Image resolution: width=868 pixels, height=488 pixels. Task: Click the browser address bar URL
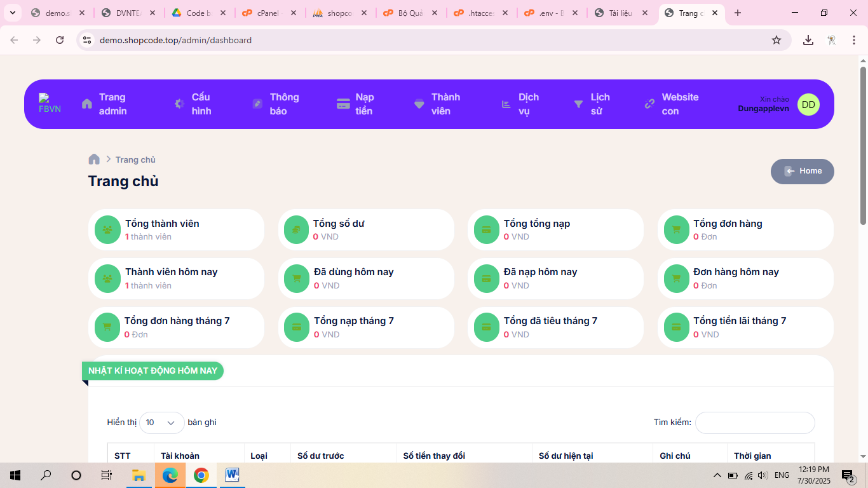point(175,40)
